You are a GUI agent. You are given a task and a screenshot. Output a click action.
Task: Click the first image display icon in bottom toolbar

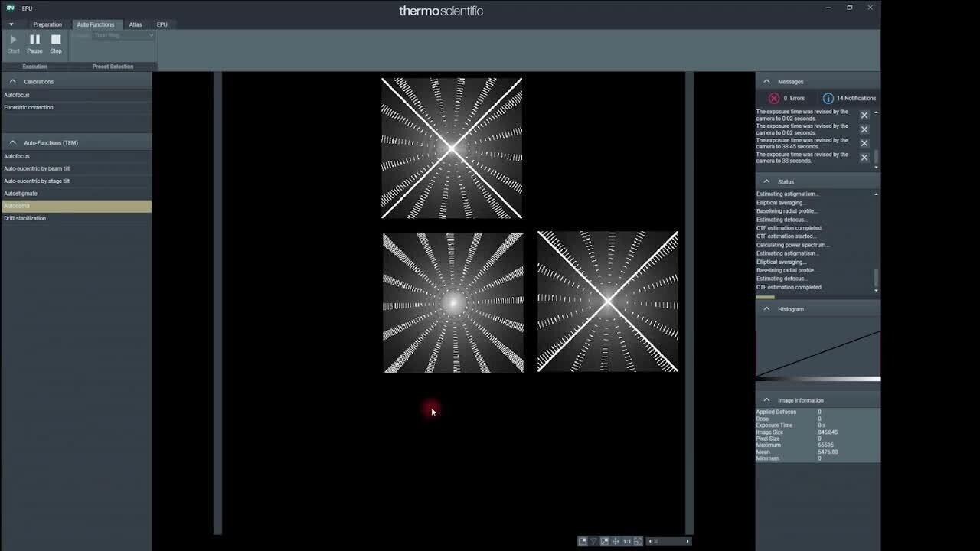[x=583, y=541]
